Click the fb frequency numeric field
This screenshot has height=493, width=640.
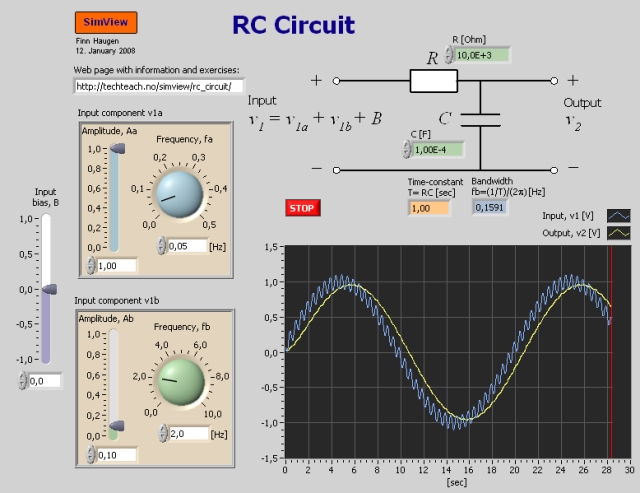189,433
